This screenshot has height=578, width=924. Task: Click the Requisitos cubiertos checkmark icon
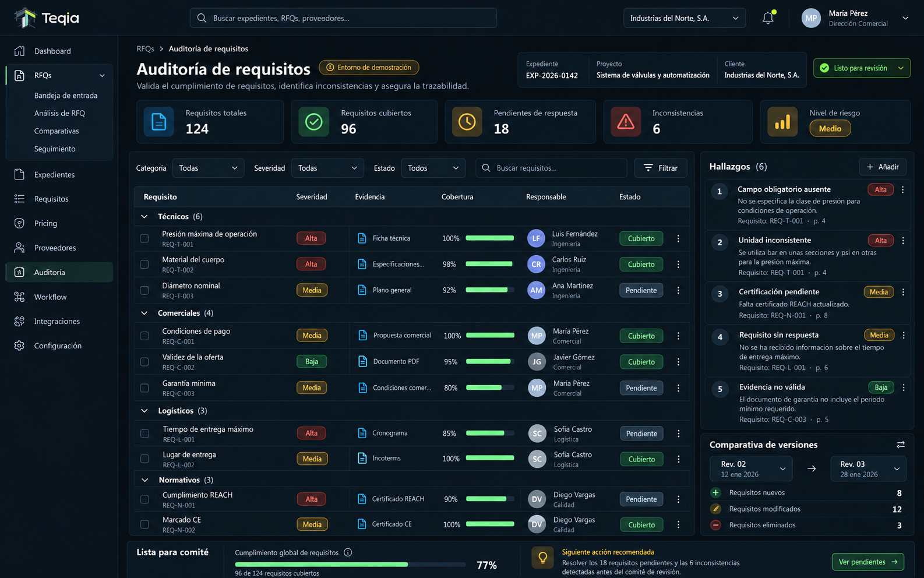pos(313,122)
